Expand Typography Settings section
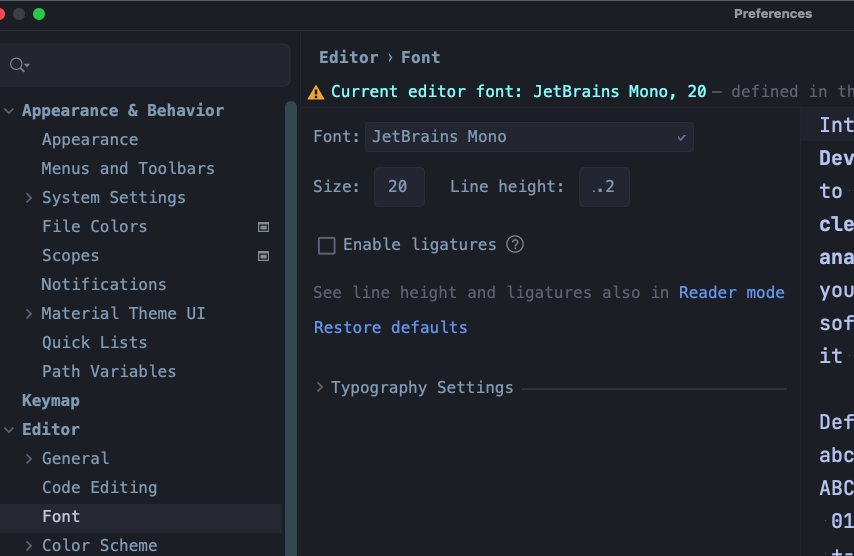854x556 pixels. (x=320, y=387)
